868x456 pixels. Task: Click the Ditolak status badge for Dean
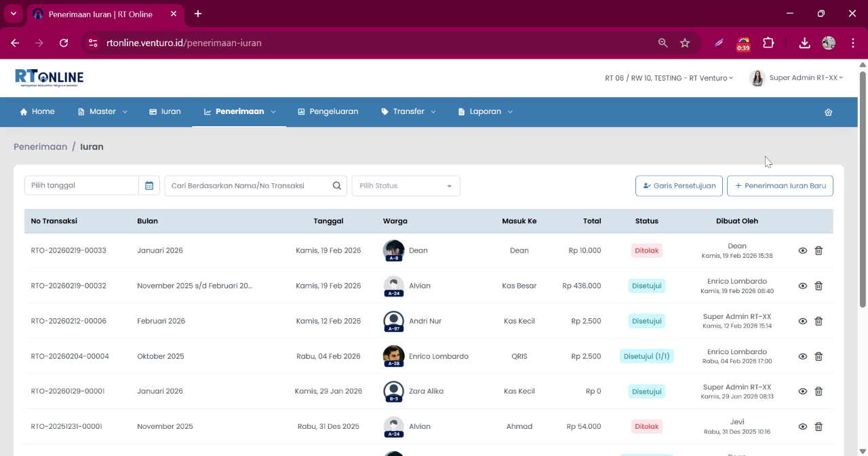[646, 250]
